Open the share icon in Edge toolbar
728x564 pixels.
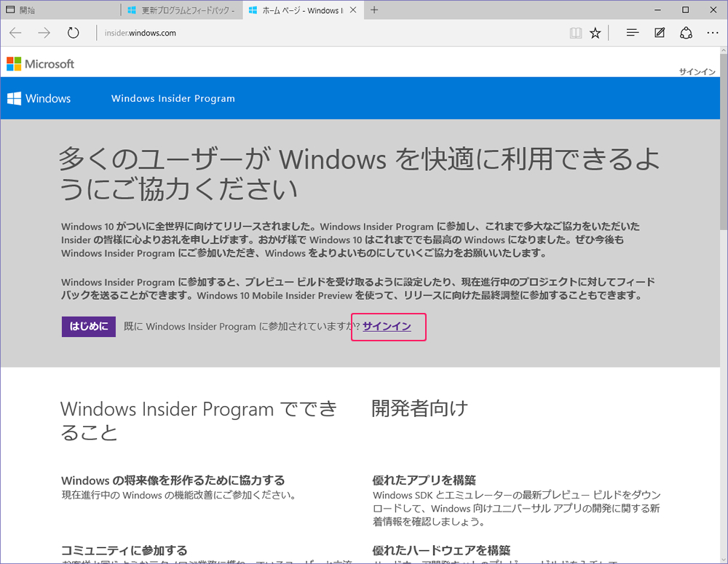(687, 33)
